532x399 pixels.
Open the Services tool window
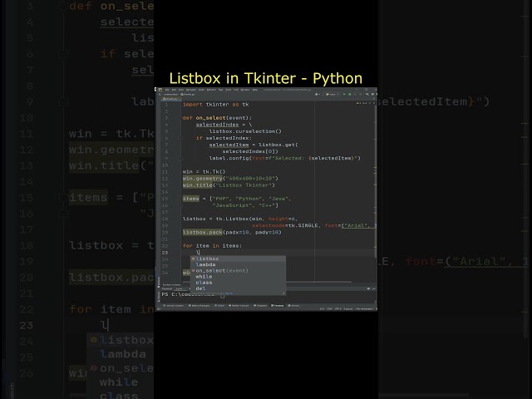pyautogui.click(x=293, y=306)
